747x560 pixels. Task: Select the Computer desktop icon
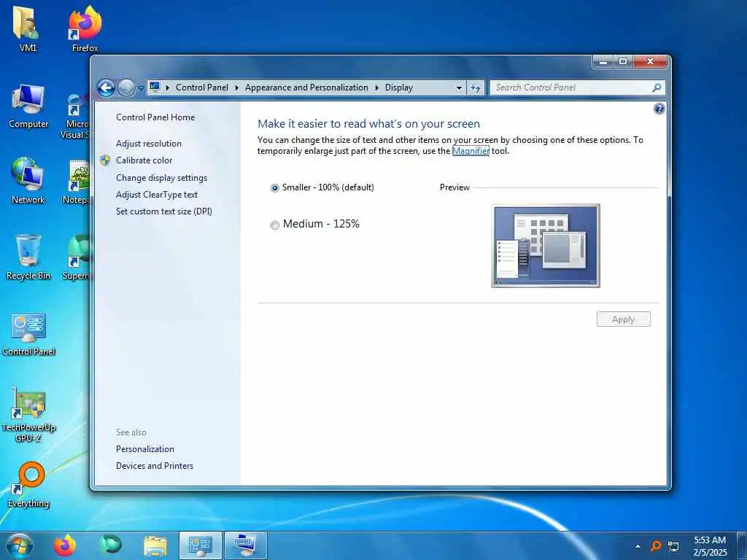(x=28, y=106)
